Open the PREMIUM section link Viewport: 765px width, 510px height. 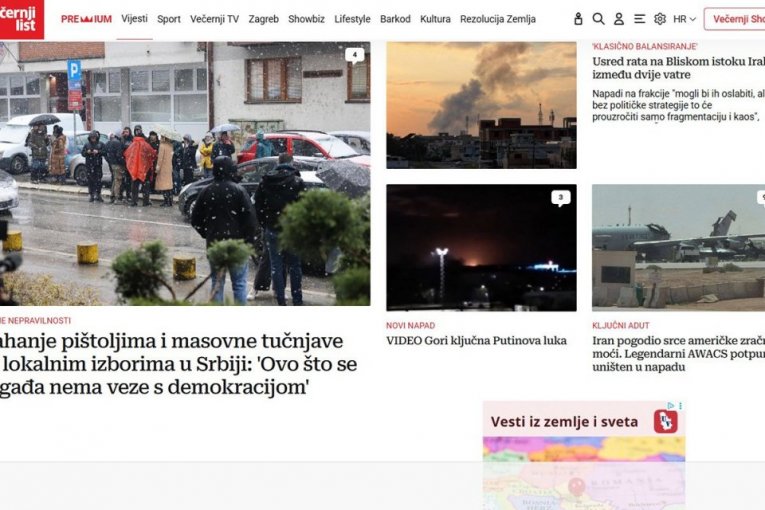click(x=86, y=19)
